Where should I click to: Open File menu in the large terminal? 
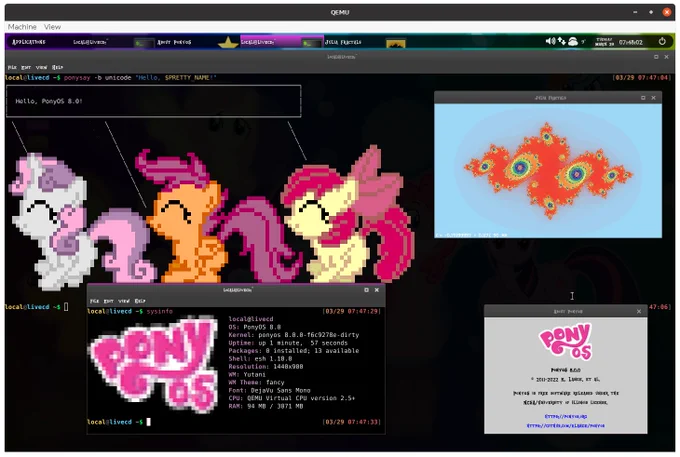click(x=12, y=67)
